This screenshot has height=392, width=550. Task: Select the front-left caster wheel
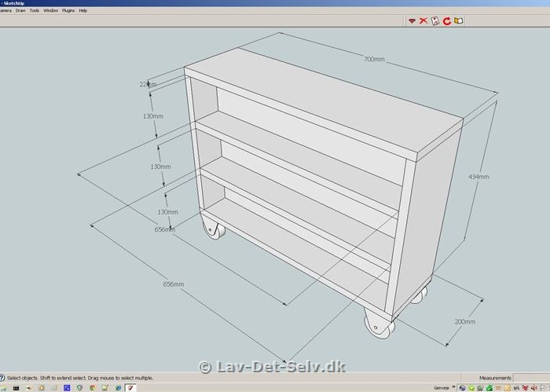click(213, 228)
